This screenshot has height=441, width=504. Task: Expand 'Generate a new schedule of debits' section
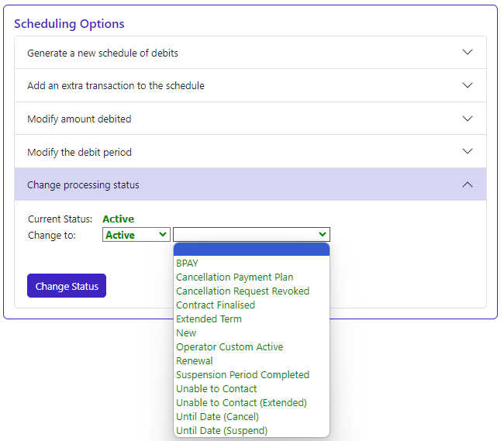(x=250, y=53)
